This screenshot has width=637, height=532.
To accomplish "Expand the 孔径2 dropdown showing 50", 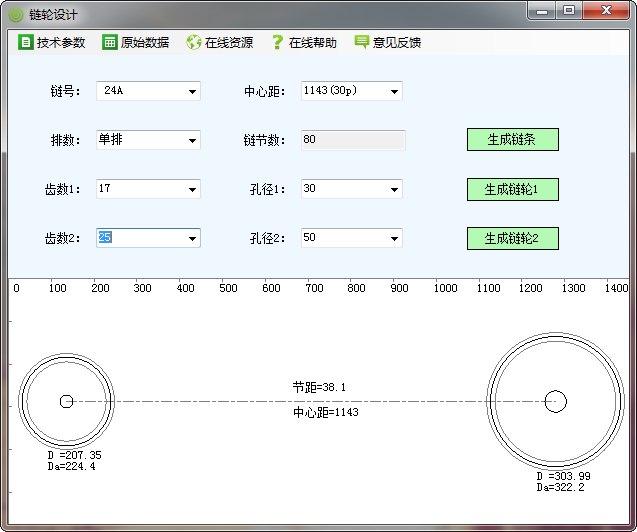I will [x=394, y=238].
